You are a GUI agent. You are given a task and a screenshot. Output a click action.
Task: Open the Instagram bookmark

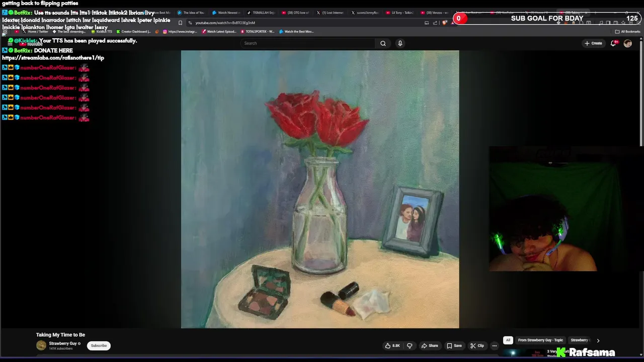[180, 32]
